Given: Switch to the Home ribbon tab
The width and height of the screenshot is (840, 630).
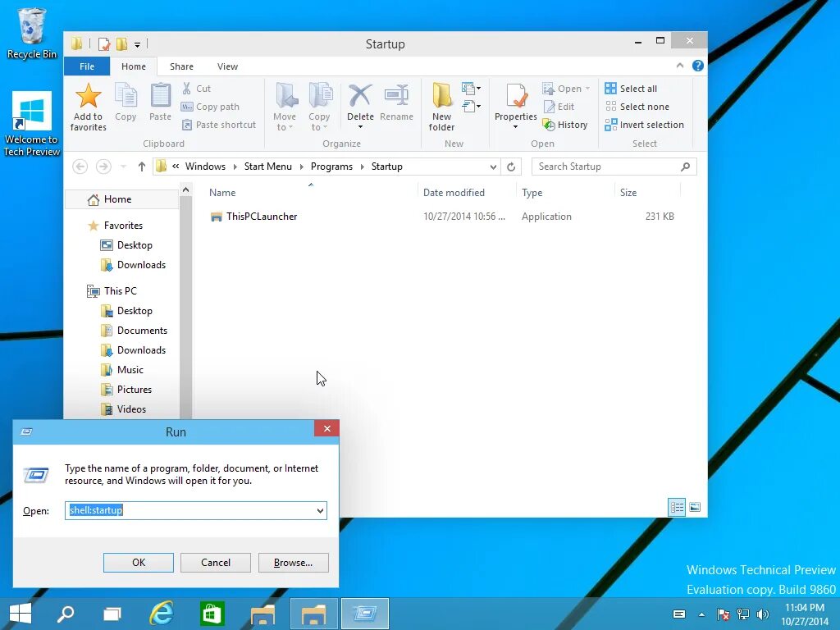Looking at the screenshot, I should pyautogui.click(x=134, y=66).
